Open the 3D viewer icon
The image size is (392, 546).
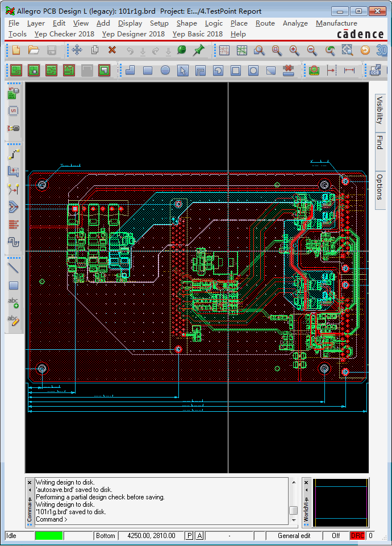coord(382,51)
